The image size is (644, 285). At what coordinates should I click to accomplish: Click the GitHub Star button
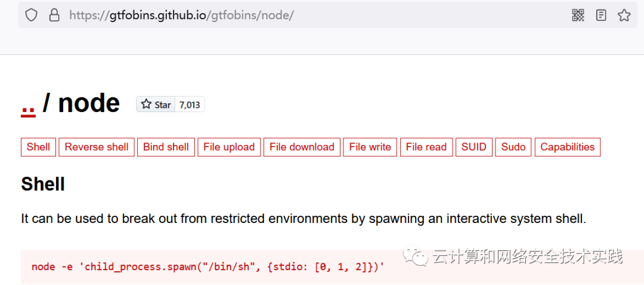156,104
